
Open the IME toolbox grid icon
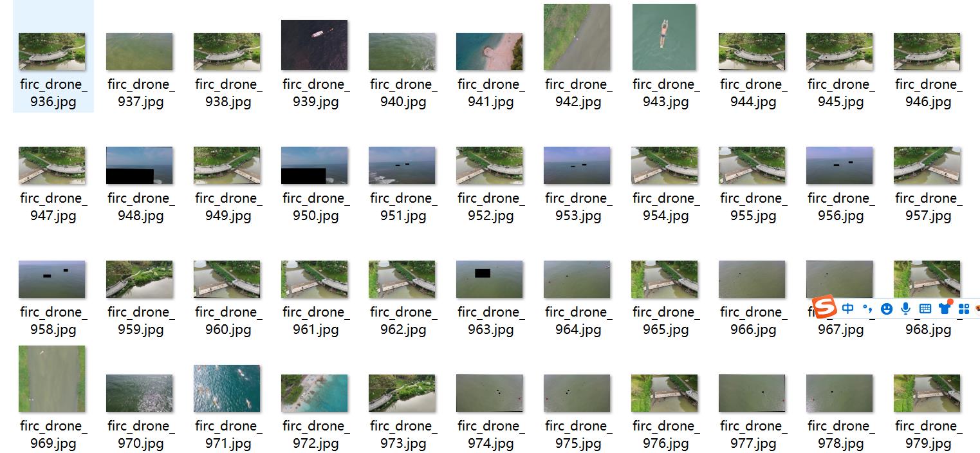[964, 309]
